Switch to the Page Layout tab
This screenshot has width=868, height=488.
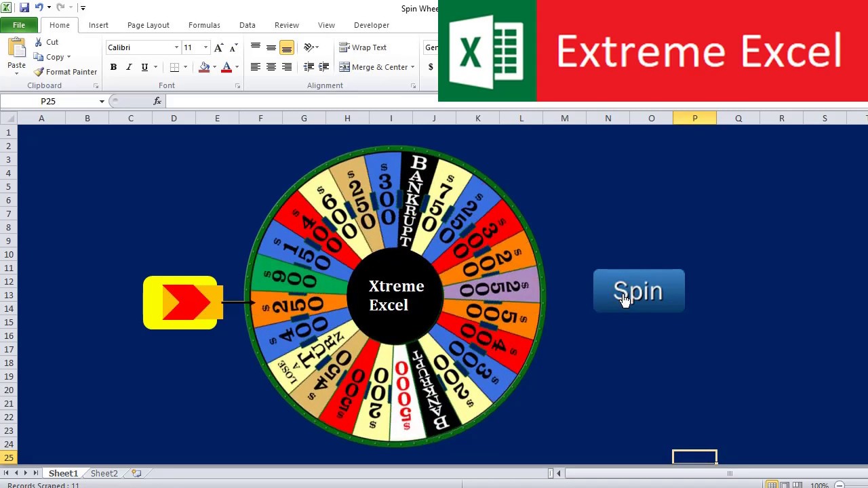click(x=149, y=25)
